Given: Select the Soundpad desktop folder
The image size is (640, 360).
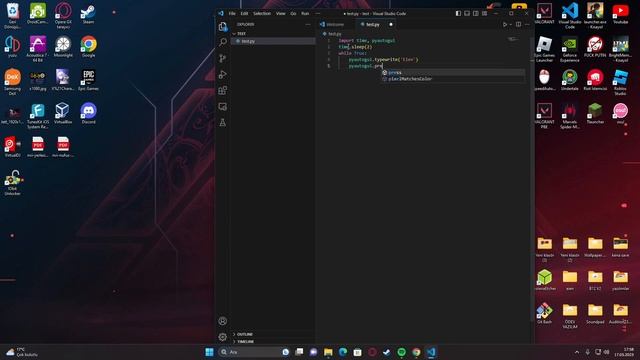Looking at the screenshot, I should 595,313.
